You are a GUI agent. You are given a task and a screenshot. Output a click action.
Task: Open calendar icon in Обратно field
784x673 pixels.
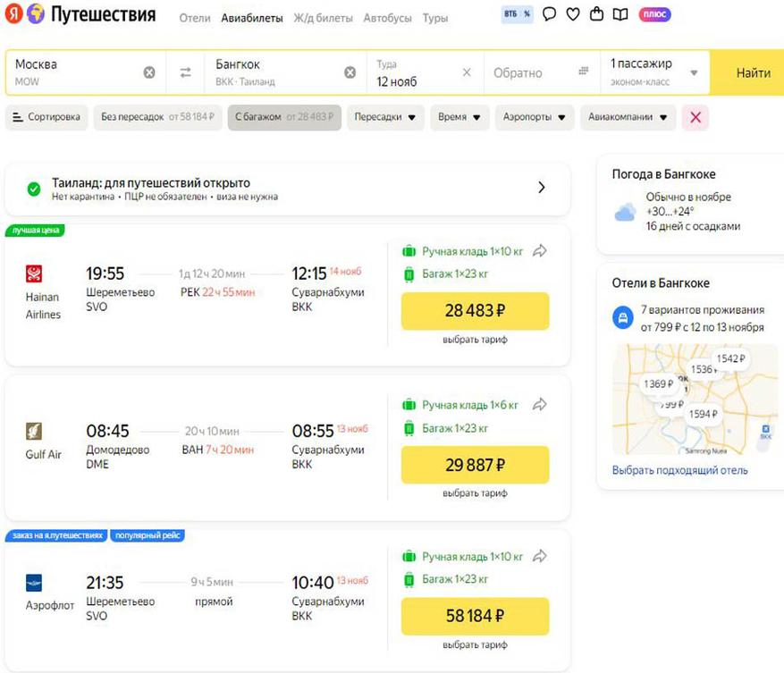pos(584,71)
